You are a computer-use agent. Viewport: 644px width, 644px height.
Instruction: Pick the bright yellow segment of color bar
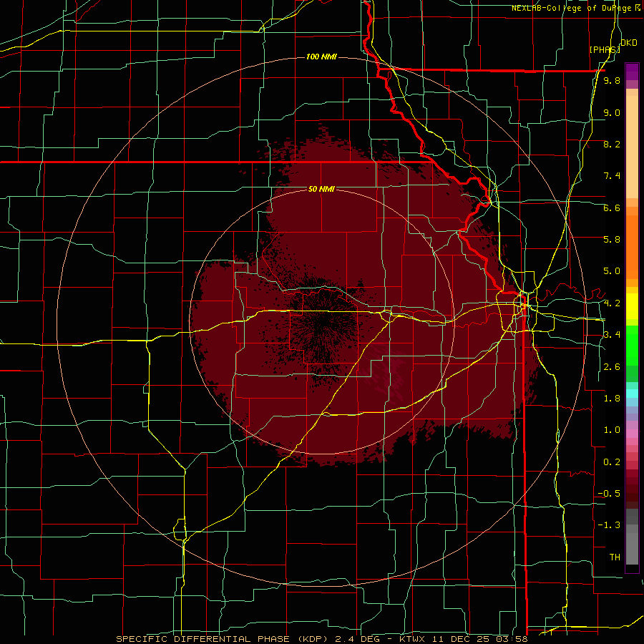pyautogui.click(x=632, y=306)
